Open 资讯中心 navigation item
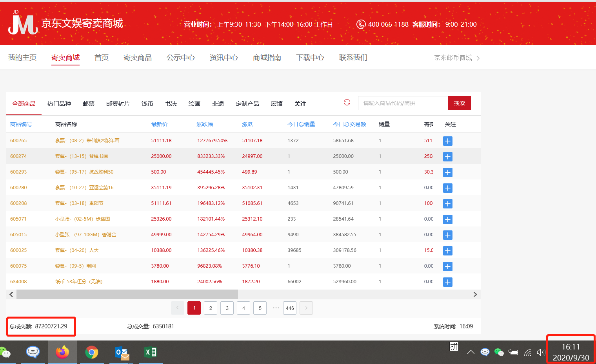 coord(224,58)
